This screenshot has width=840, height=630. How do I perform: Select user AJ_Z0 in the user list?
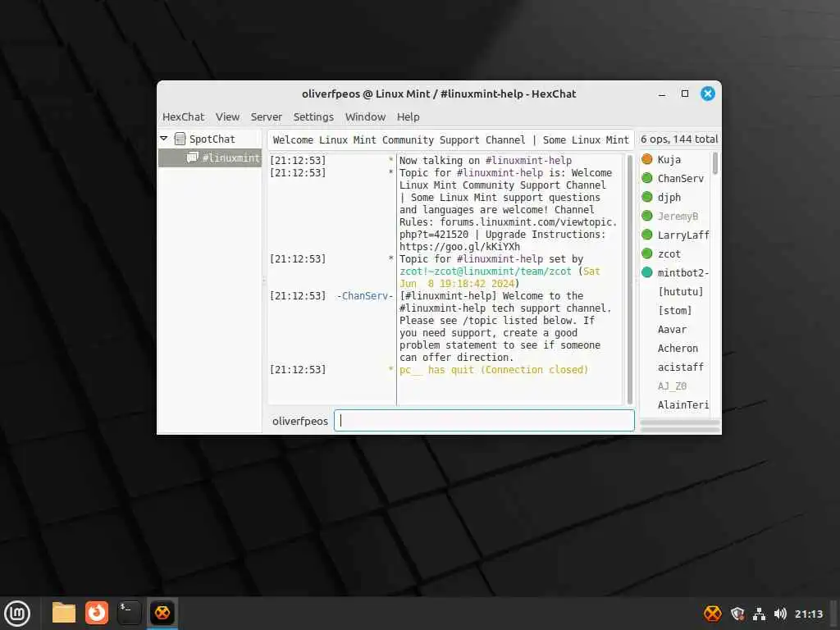click(x=672, y=386)
